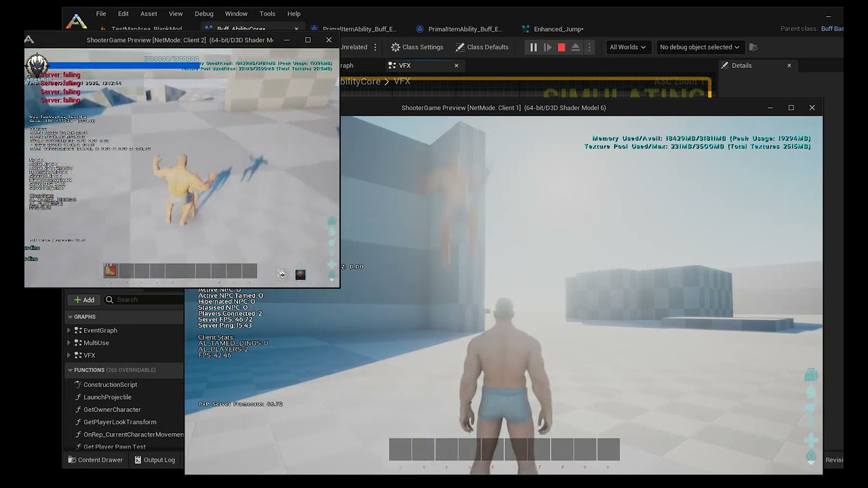
Task: Minimize the main editor window
Action: [828, 16]
